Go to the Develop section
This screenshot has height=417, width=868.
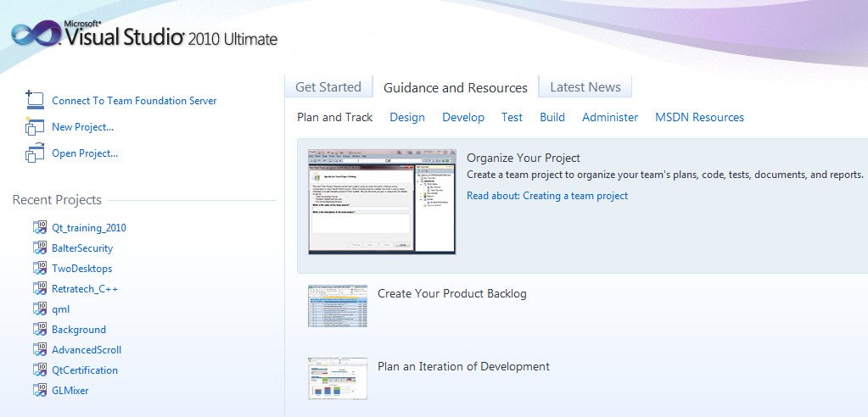(x=463, y=118)
